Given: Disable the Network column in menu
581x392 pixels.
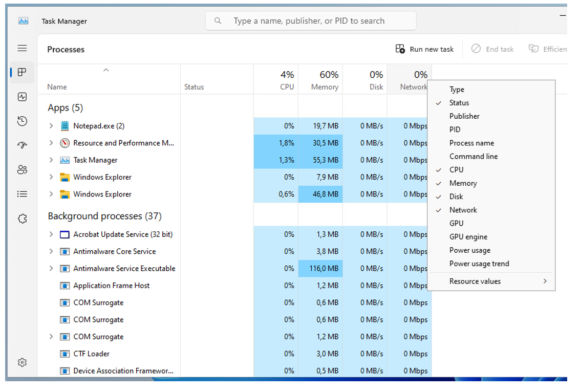Looking at the screenshot, I should (x=463, y=210).
